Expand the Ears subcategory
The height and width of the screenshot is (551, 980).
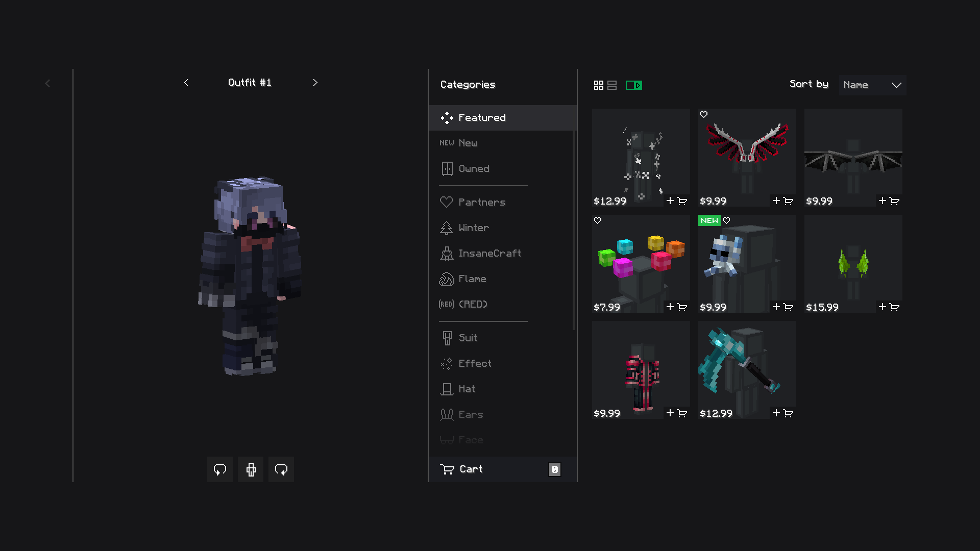pos(471,414)
